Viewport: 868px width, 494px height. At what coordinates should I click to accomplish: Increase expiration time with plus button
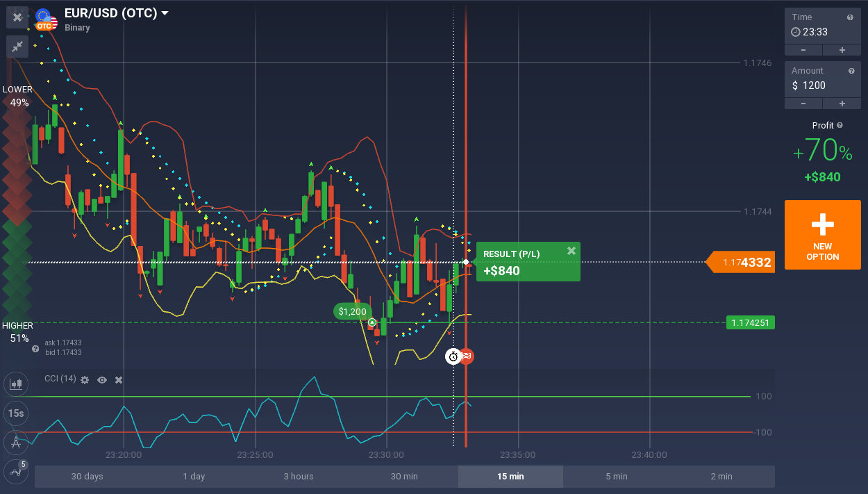click(x=842, y=50)
